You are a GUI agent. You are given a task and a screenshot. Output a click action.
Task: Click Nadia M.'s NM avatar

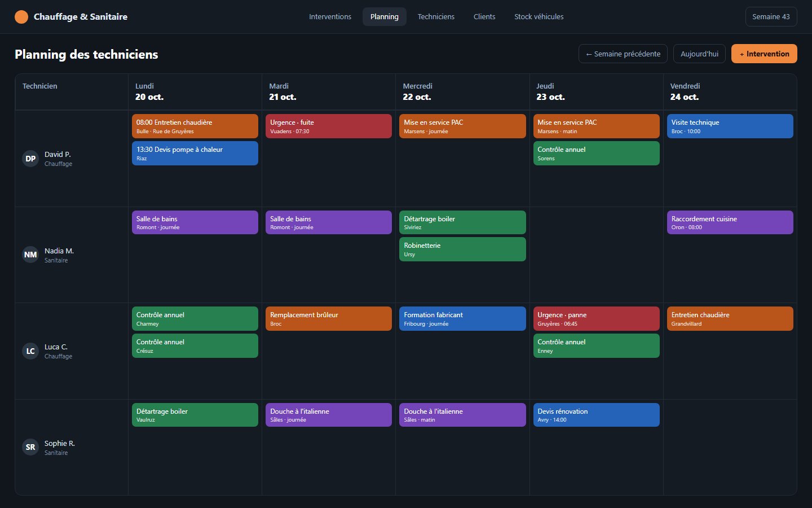point(30,255)
